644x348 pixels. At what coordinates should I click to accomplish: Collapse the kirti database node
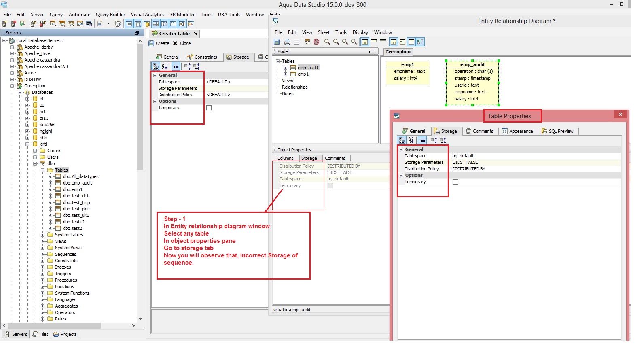[x=28, y=144]
